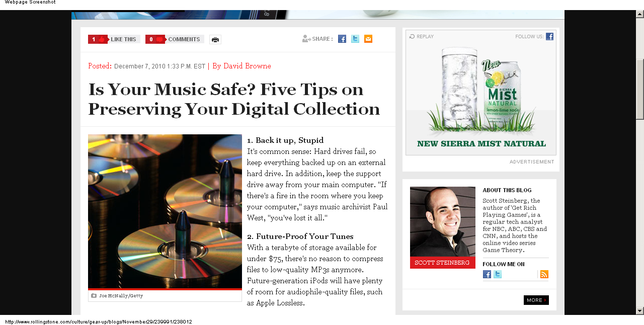
Task: Open Scott Steinberg's Facebook follow icon
Action: point(487,274)
